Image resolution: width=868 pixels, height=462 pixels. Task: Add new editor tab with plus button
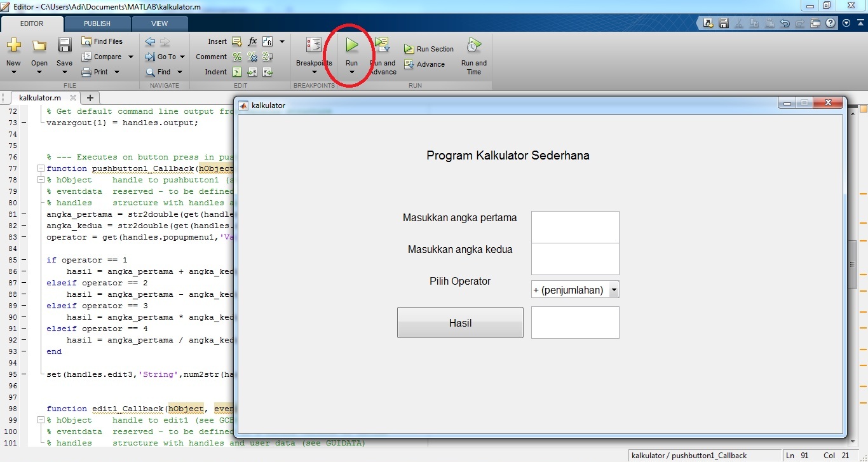point(90,98)
